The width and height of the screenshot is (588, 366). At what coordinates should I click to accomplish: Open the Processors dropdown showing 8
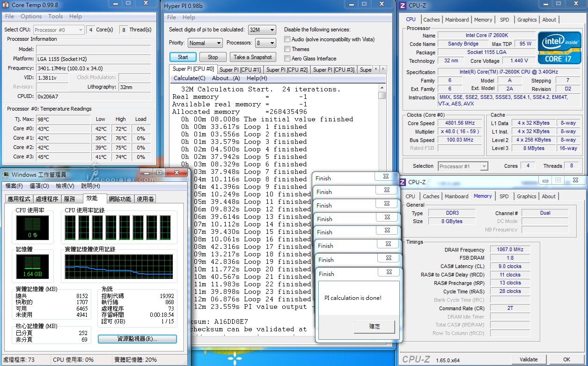point(265,43)
